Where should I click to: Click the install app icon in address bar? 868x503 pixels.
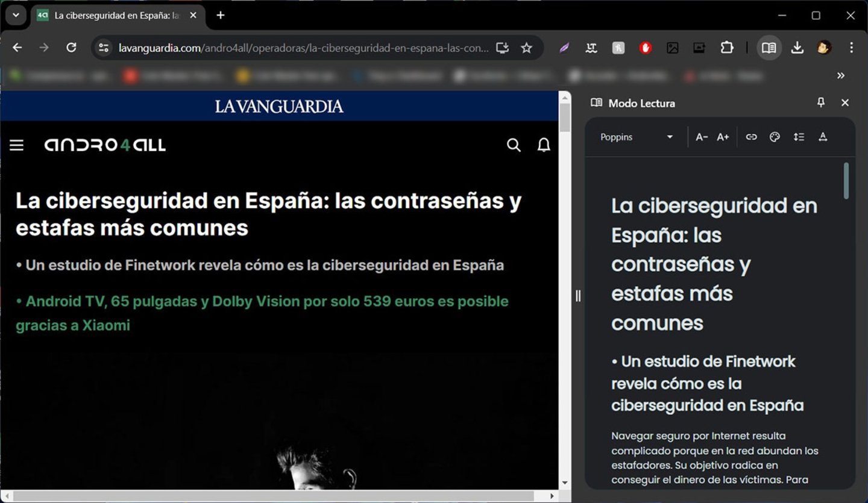503,48
